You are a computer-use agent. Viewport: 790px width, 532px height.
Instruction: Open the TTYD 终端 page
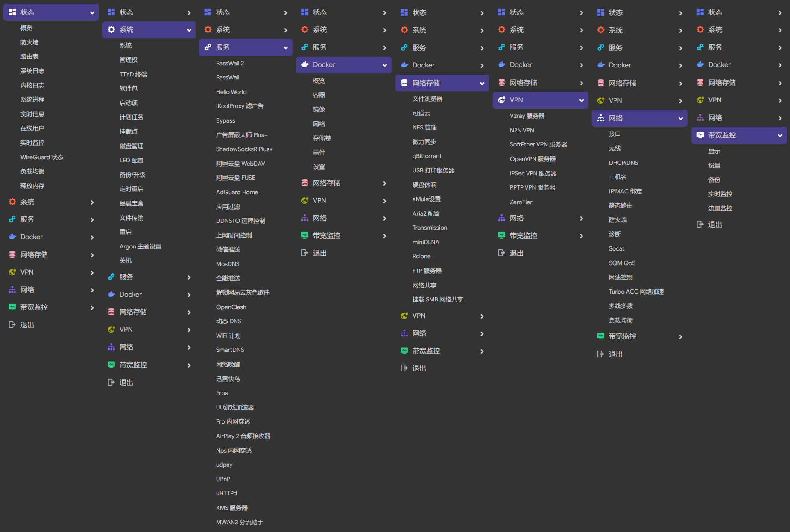click(133, 74)
